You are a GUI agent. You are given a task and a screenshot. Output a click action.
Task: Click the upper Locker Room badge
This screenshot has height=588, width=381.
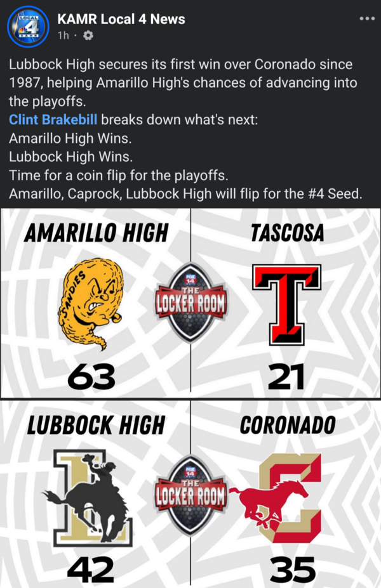190,303
